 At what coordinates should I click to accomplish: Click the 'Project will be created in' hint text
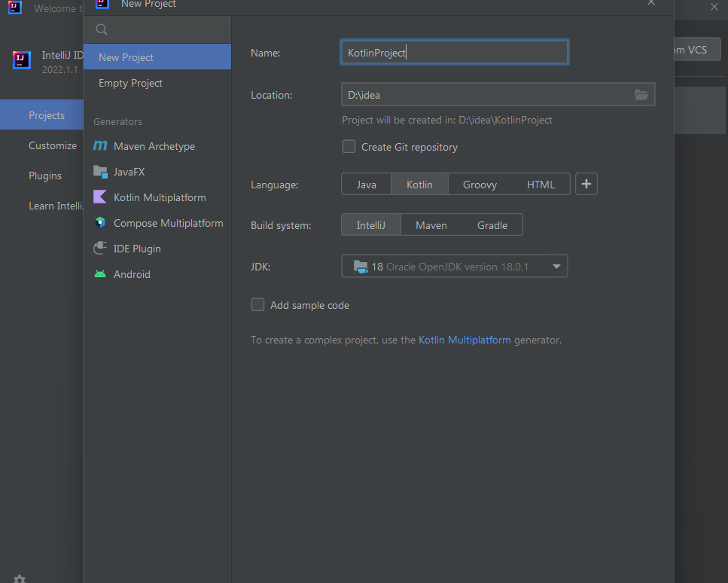446,120
